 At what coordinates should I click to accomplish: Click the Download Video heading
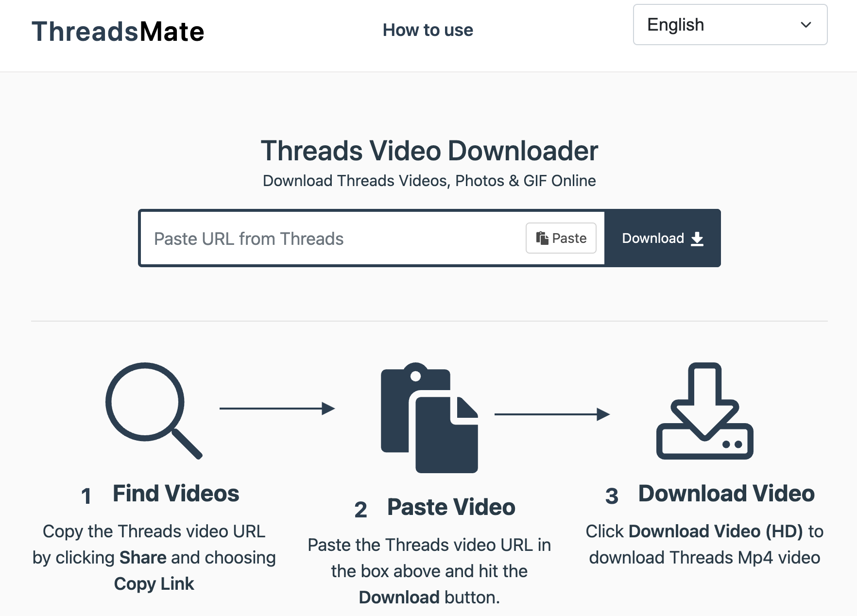click(726, 494)
